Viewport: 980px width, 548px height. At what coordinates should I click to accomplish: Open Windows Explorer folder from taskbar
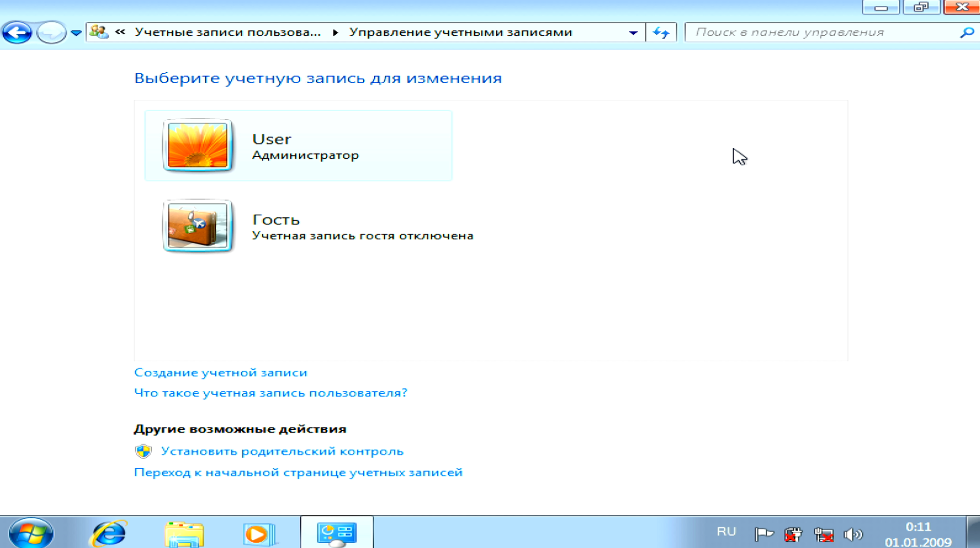pyautogui.click(x=184, y=534)
